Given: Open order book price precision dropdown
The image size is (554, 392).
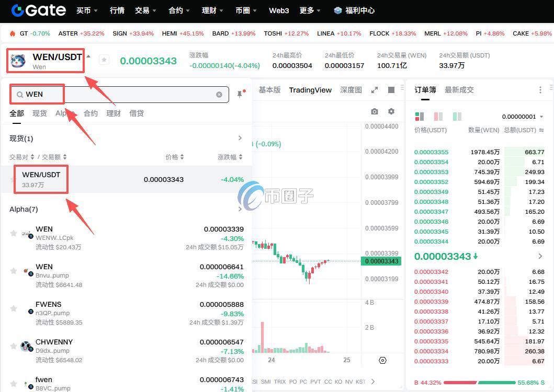Looking at the screenshot, I should (522, 117).
